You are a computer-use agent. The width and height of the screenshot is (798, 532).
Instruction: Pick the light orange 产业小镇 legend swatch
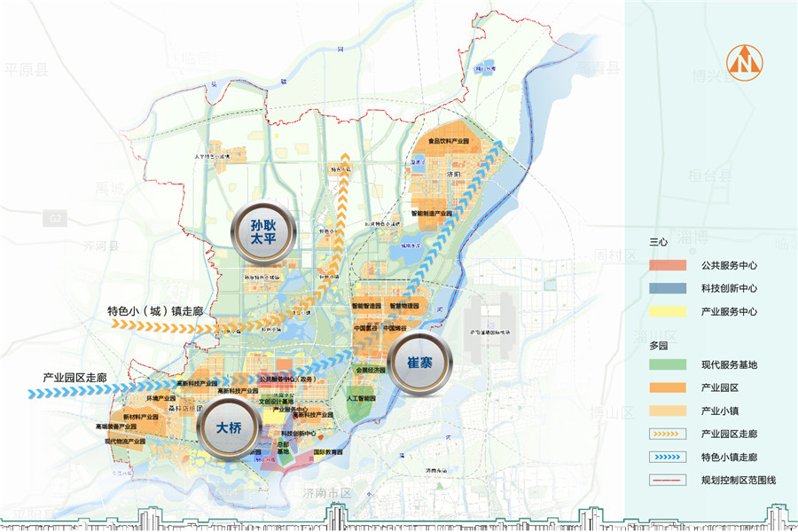tap(668, 411)
